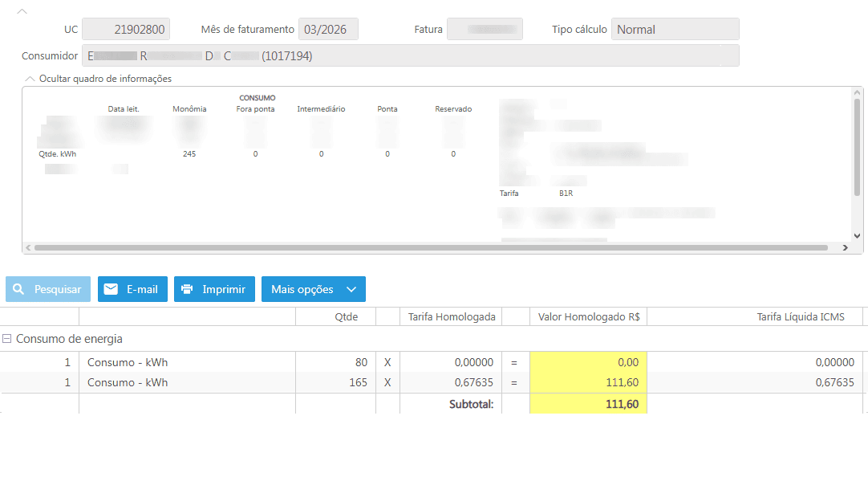
Task: Click the Tarifa Líquida ICMS column header
Action: click(x=800, y=316)
